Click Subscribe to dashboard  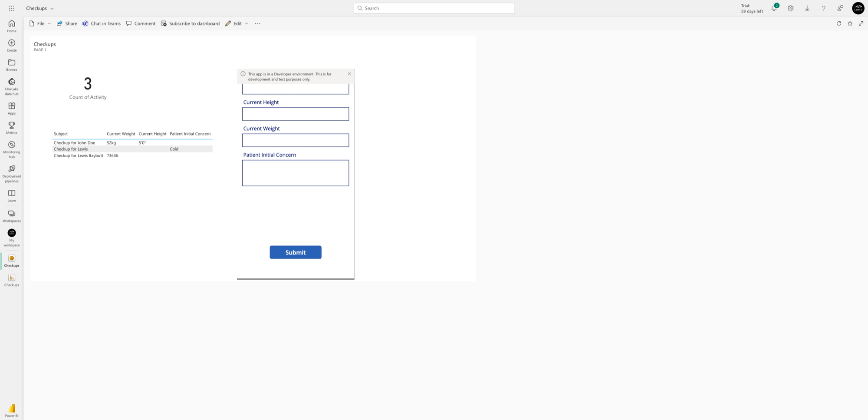click(x=190, y=23)
